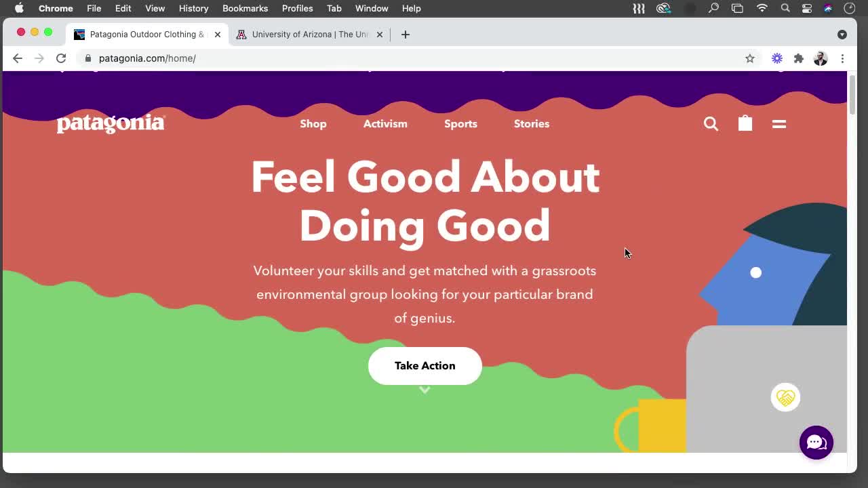Open Patagonia's search magnifier icon

(x=711, y=123)
